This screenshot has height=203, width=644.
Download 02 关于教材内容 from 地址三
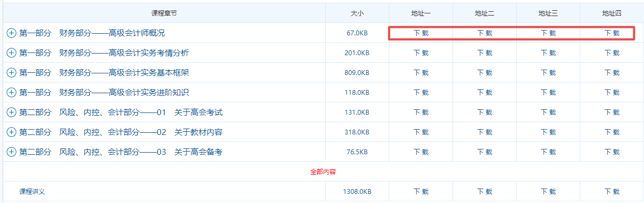(548, 132)
